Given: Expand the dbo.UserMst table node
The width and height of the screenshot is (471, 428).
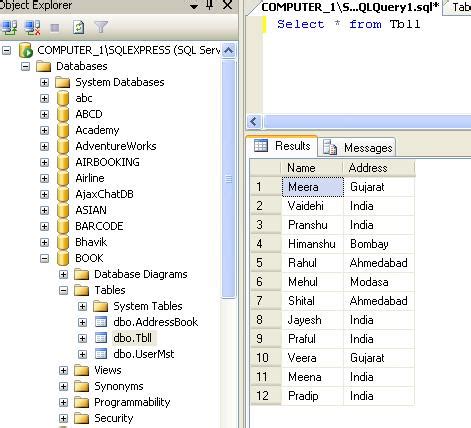Looking at the screenshot, I should [82, 354].
